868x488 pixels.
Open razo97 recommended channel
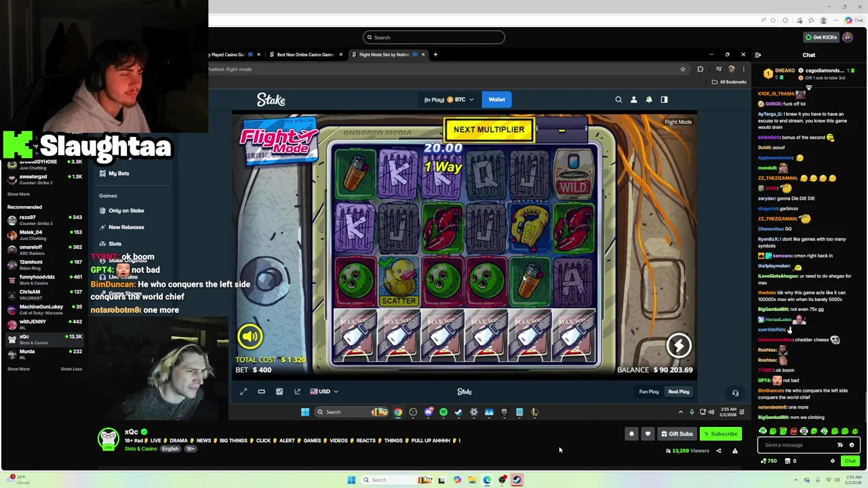(45, 220)
